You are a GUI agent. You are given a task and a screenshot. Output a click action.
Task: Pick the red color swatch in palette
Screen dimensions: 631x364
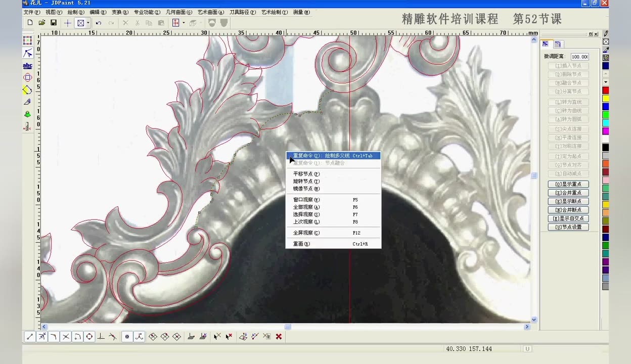pos(606,90)
